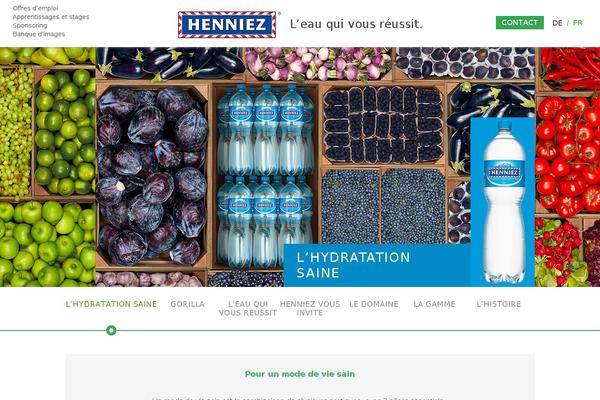Click the L'hydratation saine blue banner
Screen dimensions: 600x400
click(377, 265)
